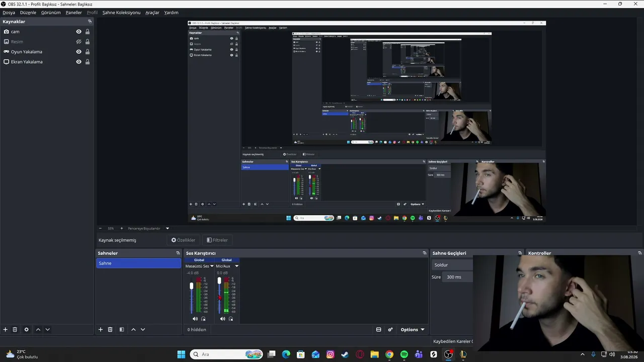Hide the Oyun Yakalama source

tap(78, 52)
